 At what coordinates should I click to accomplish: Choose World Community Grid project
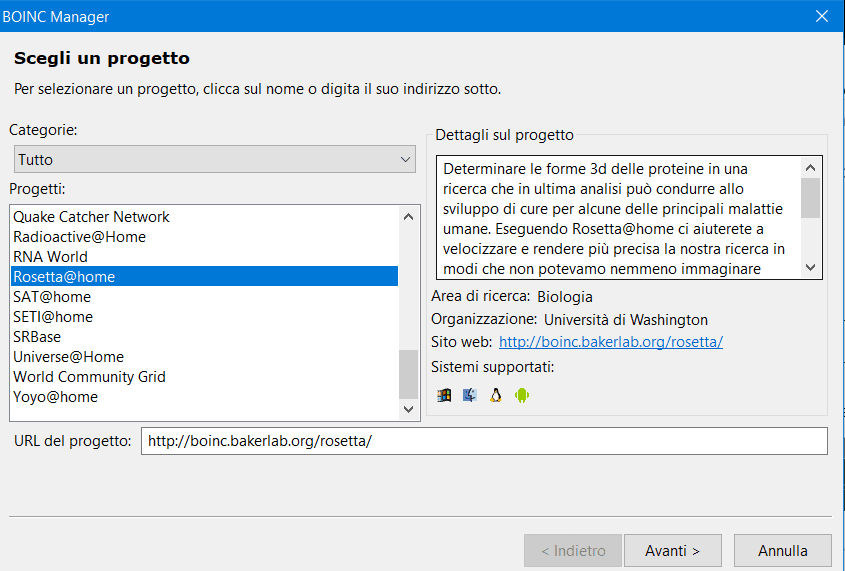pyautogui.click(x=205, y=377)
